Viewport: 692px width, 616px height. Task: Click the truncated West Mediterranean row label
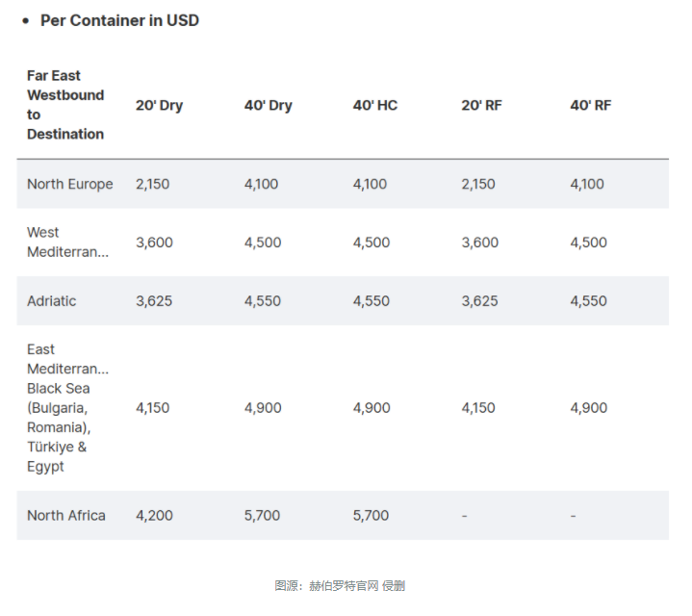(x=67, y=242)
